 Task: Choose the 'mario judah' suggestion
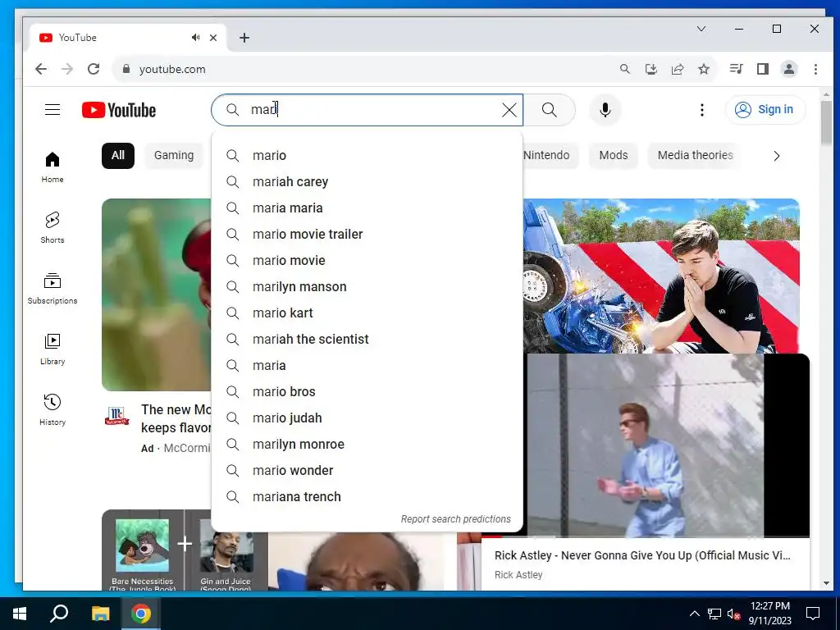pos(367,418)
